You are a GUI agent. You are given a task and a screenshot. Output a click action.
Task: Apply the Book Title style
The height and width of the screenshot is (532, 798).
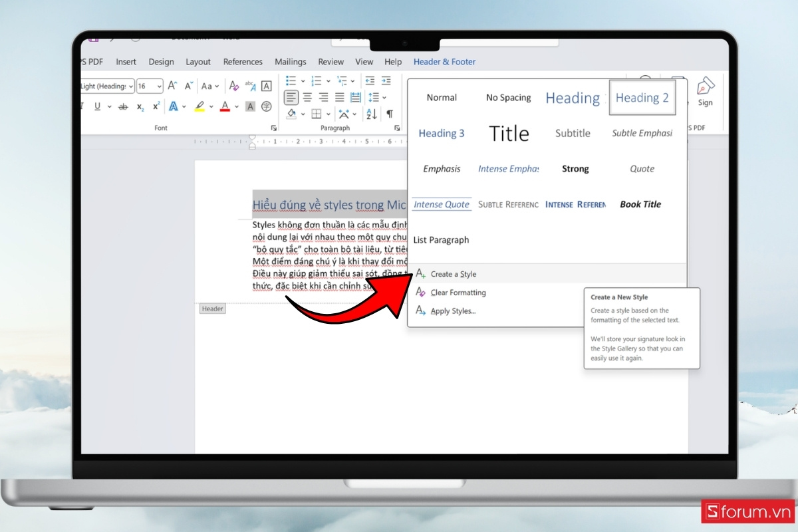[641, 204]
